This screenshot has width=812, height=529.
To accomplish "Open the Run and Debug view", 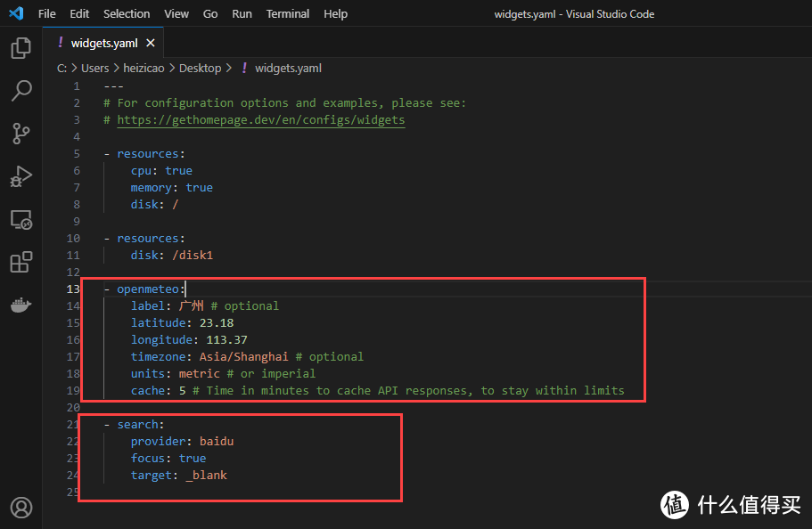I will (x=21, y=176).
